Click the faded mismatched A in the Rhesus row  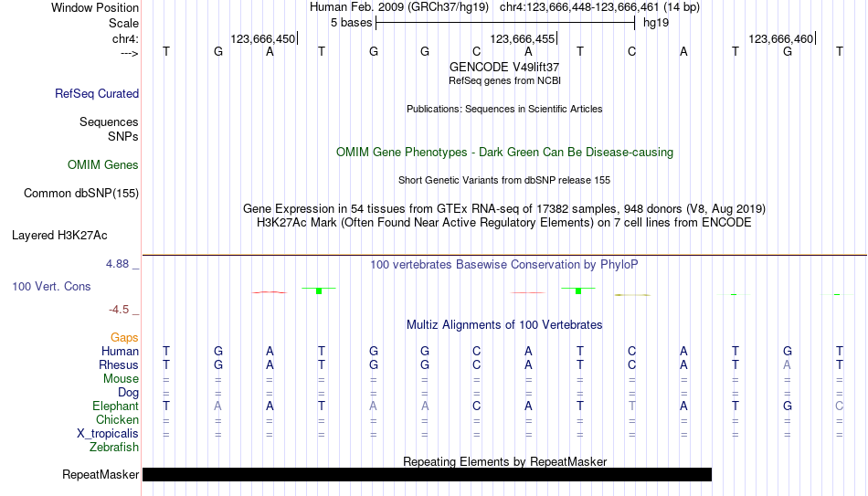788,365
